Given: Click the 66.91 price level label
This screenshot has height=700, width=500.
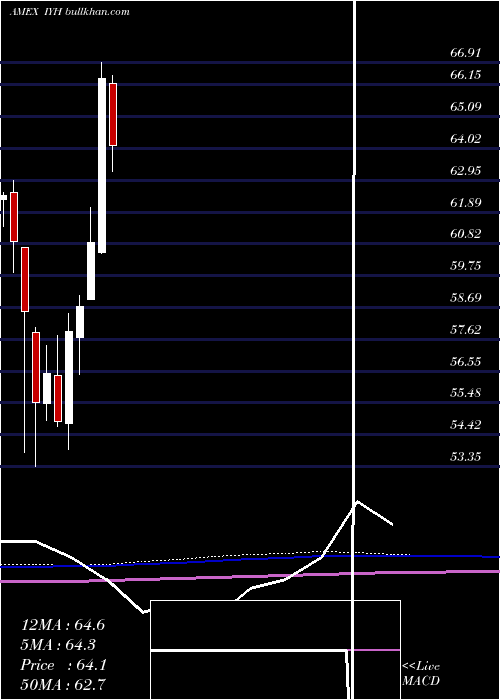Looking at the screenshot, I should (466, 53).
